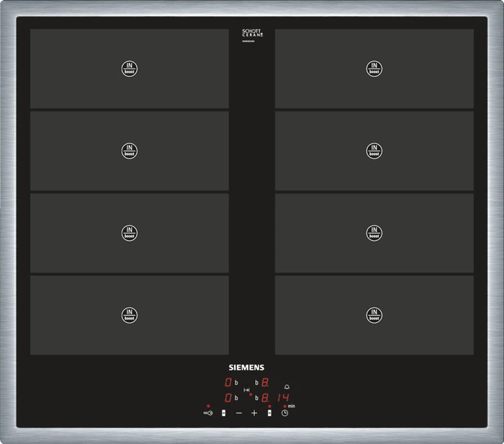Tap the timer clock icon

tap(285, 413)
